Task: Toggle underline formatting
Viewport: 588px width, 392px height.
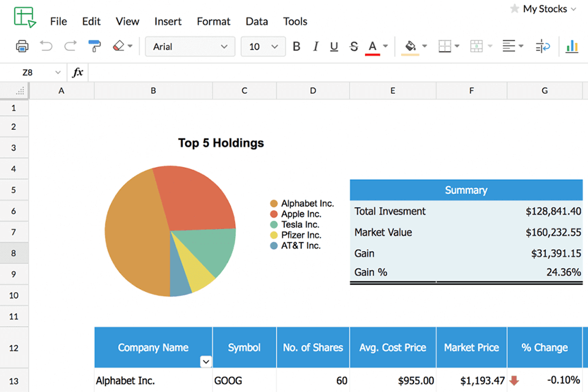Action: [x=334, y=47]
